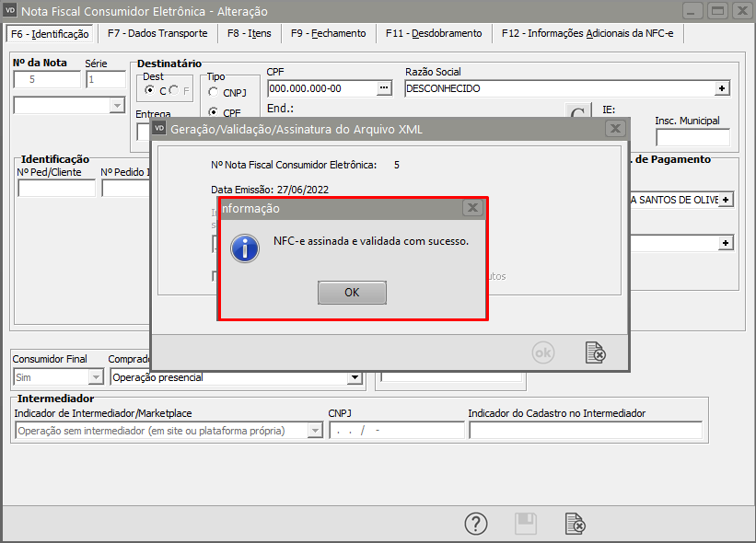
Task: Minimize the Nota Fiscal Consumidor Eletrônica window
Action: click(x=692, y=11)
